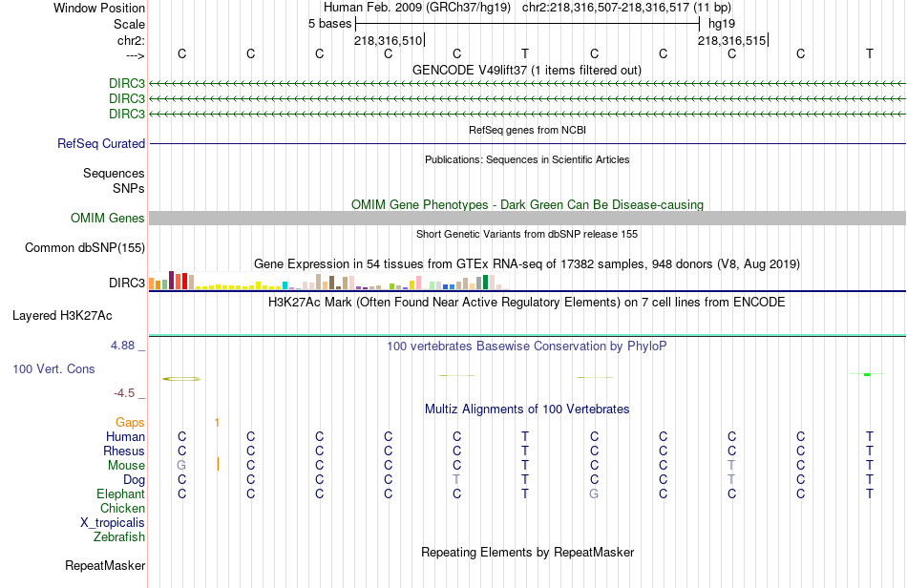Click the Zebrafish species row label
907x588 pixels.
click(118, 536)
